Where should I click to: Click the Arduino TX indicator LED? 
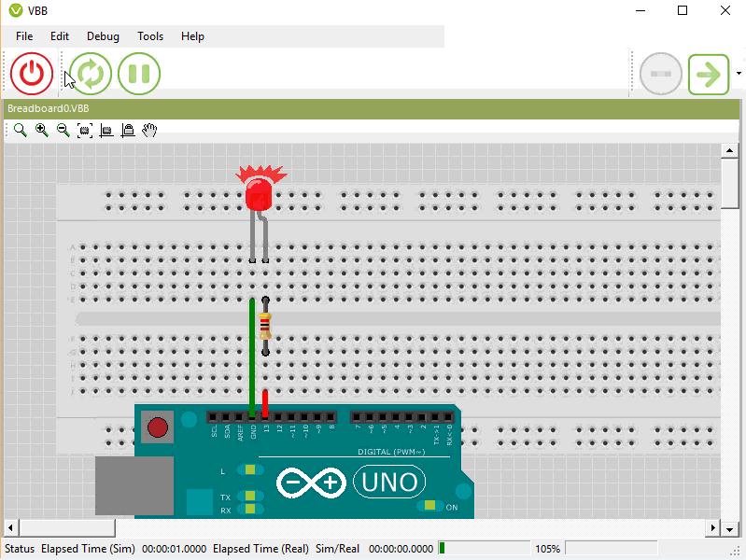click(250, 496)
